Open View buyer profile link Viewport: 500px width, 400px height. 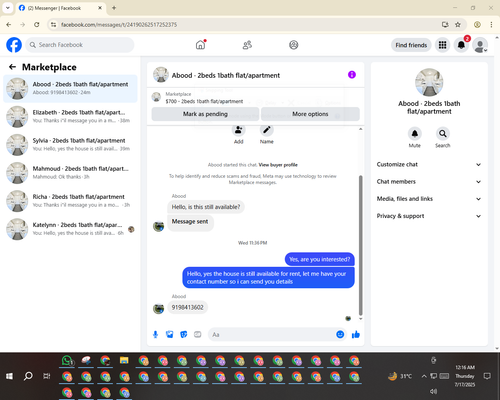(278, 165)
